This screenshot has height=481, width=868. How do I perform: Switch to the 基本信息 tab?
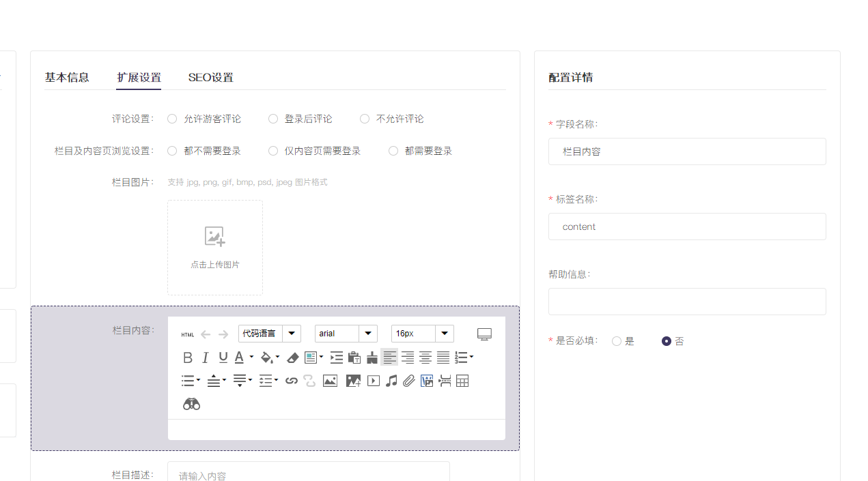pyautogui.click(x=67, y=77)
